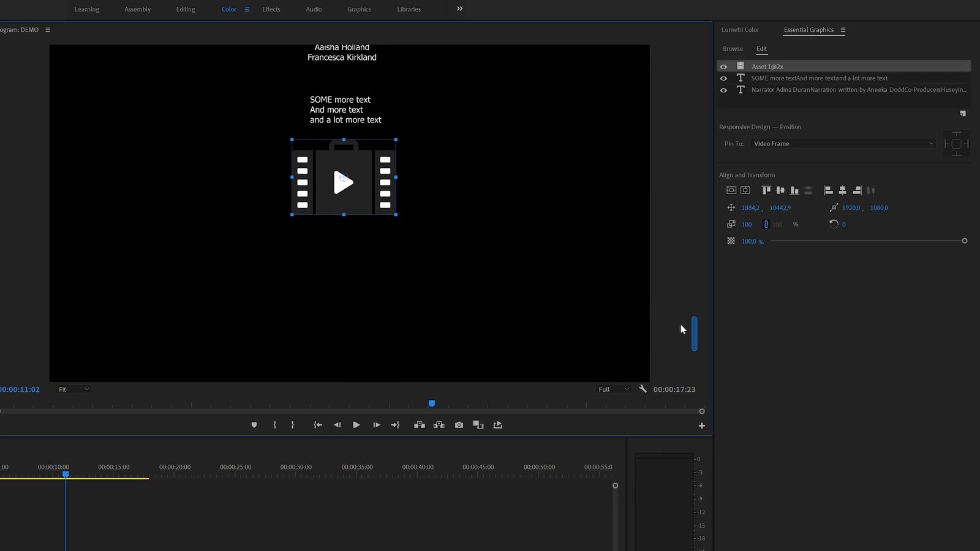Switch to the Lumetri Color panel tab

pos(740,30)
